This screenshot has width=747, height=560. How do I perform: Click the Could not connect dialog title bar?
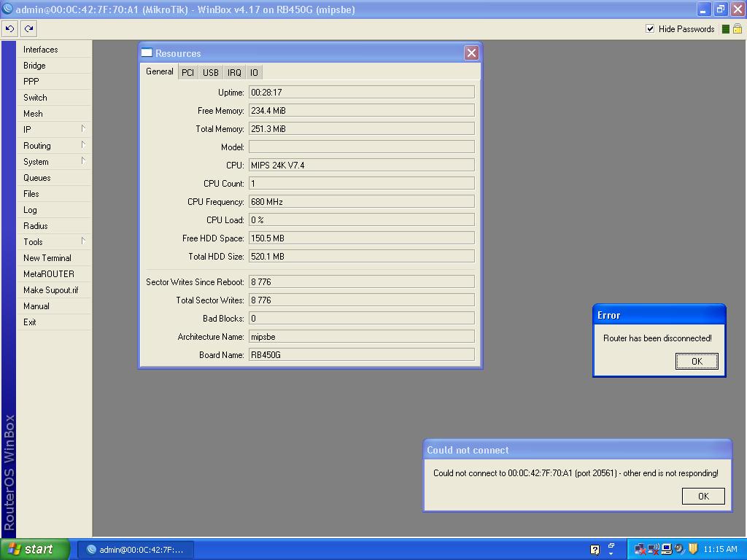tap(578, 450)
